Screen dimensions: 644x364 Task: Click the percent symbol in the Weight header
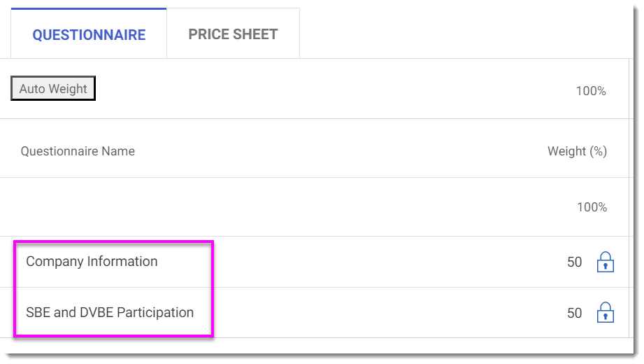(x=598, y=151)
